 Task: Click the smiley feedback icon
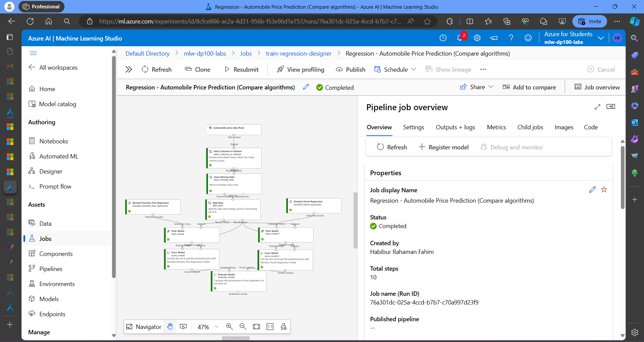pos(528,38)
